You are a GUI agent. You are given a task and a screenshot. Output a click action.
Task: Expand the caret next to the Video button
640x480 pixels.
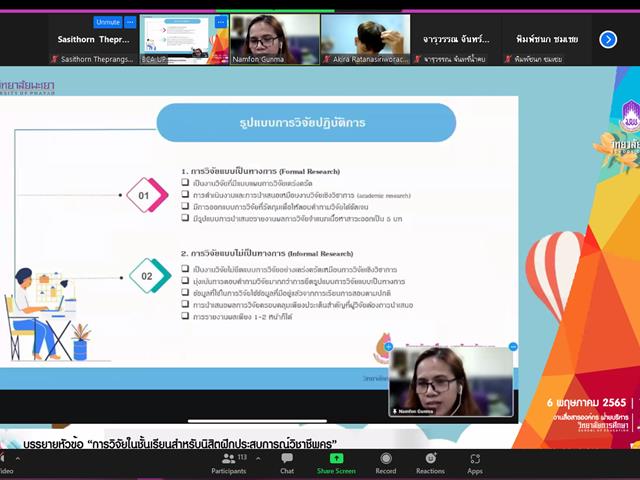pyautogui.click(x=18, y=459)
